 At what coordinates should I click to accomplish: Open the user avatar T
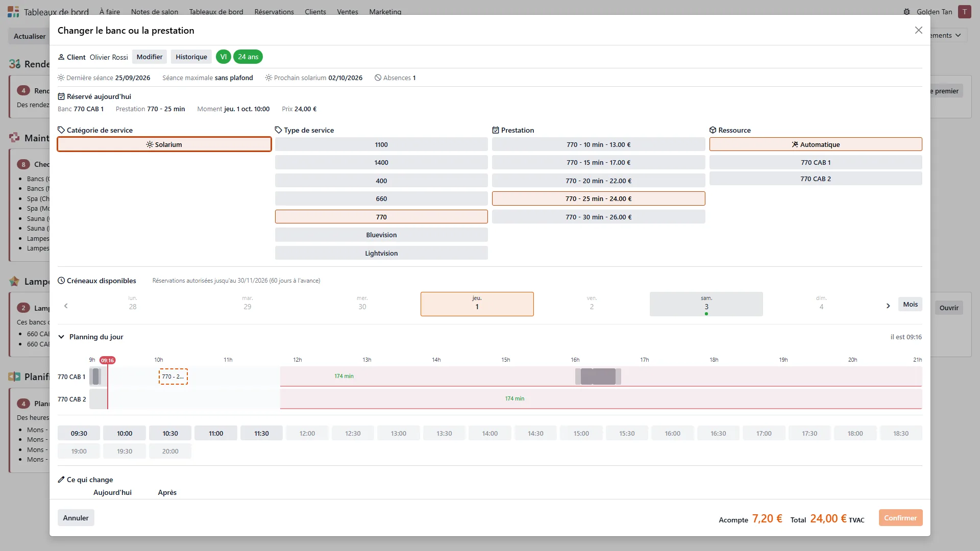point(964,12)
